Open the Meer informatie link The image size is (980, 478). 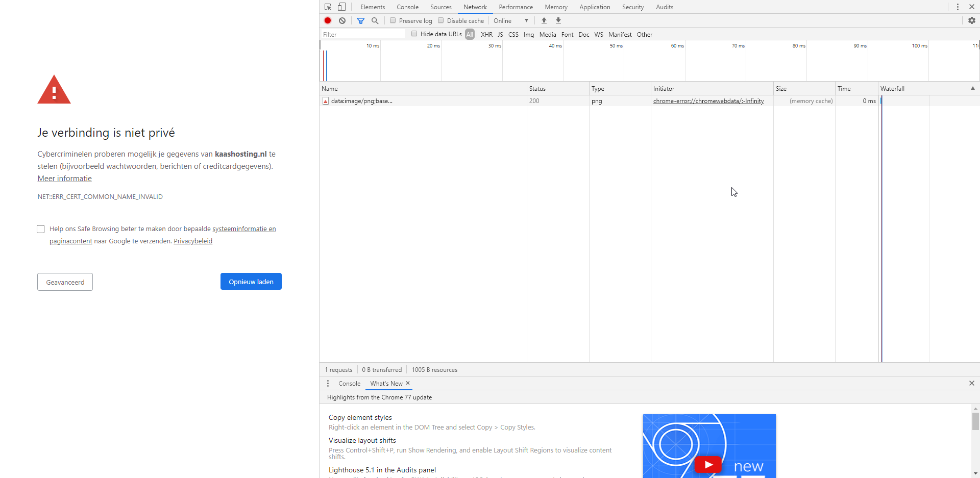(x=65, y=179)
